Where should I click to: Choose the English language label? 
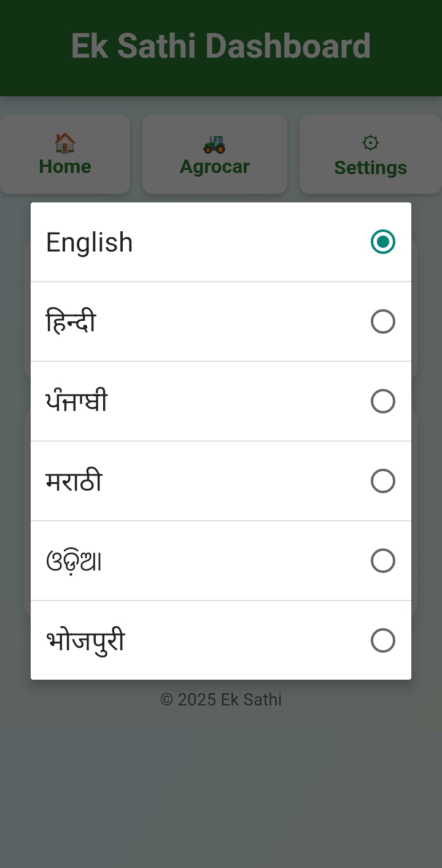point(90,242)
